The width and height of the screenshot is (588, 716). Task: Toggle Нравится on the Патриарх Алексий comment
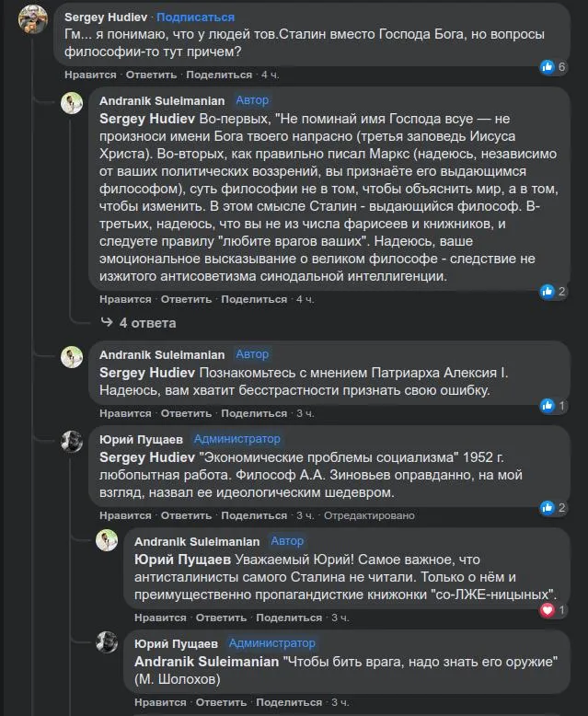coord(125,413)
